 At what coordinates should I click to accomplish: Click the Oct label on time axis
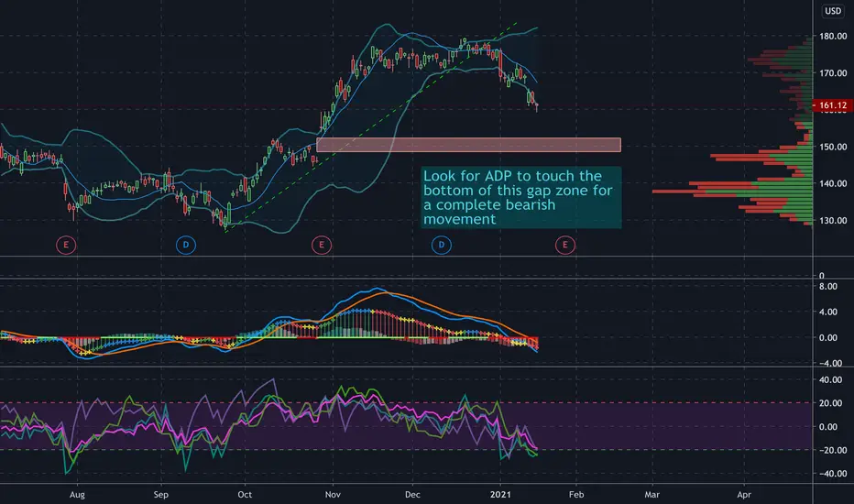point(245,495)
